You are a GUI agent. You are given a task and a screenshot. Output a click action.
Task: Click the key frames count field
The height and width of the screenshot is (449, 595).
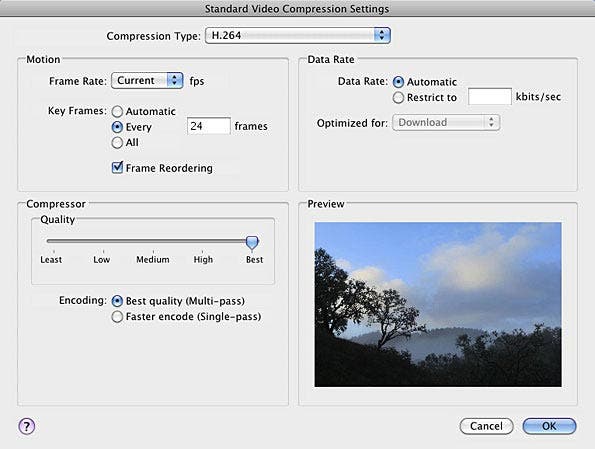tap(209, 126)
